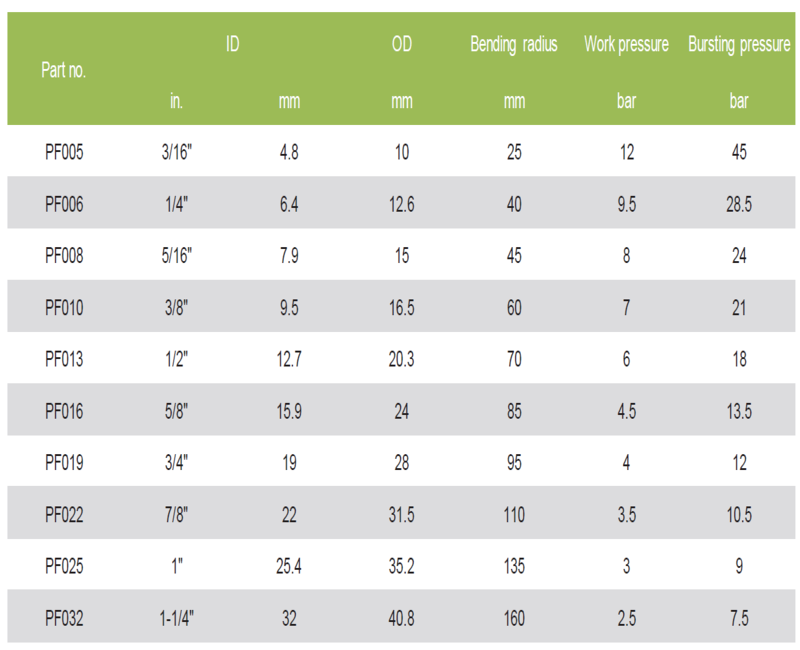This screenshot has width=800, height=650.
Task: Select the 28.5 bursting pressure value
Action: 739,204
